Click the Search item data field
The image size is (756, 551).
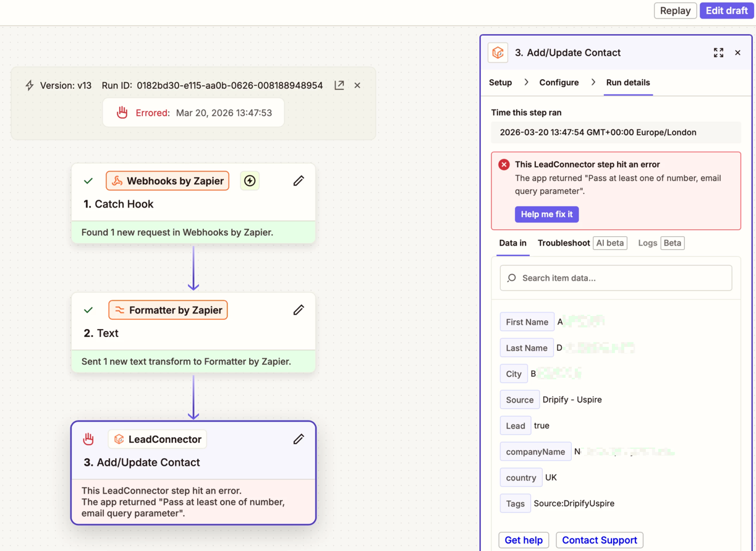[616, 278]
